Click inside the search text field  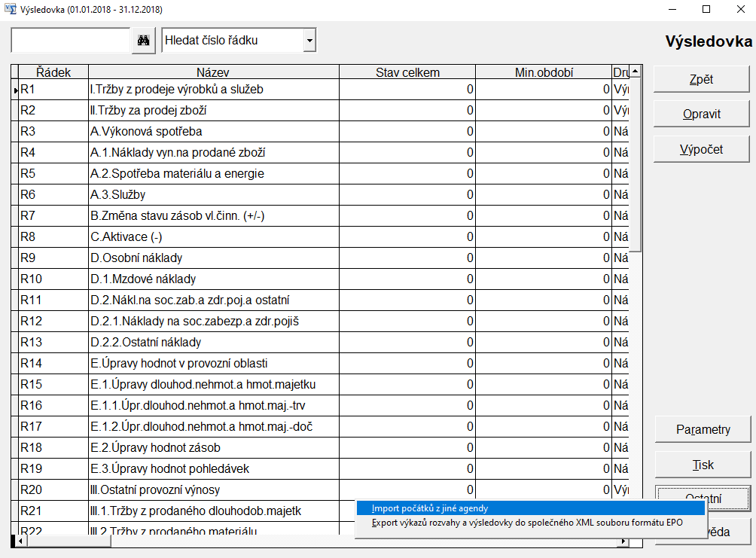coord(71,41)
